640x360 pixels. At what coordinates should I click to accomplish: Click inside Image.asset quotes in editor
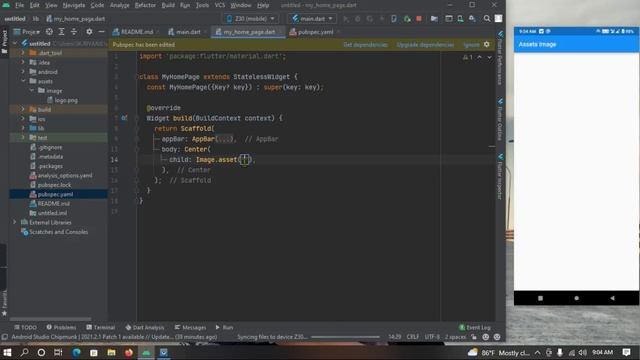pyautogui.click(x=244, y=160)
